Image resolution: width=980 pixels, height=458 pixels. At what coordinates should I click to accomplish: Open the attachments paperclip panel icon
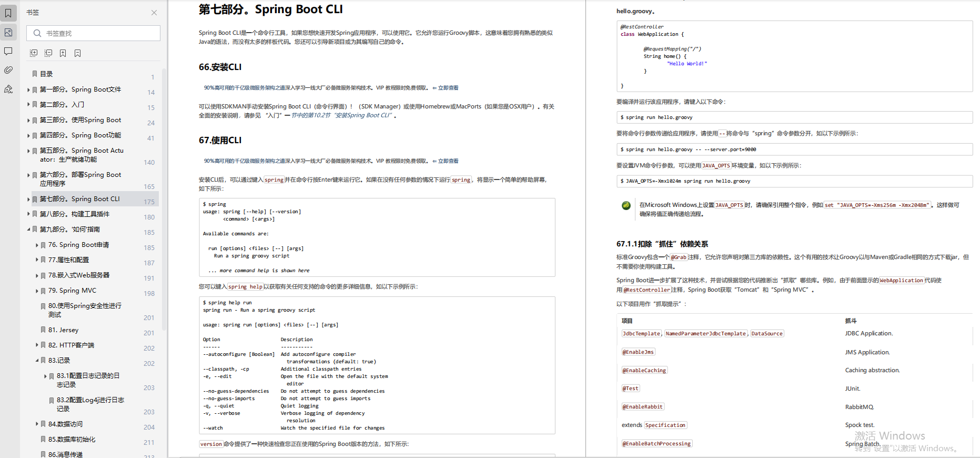coord(8,70)
